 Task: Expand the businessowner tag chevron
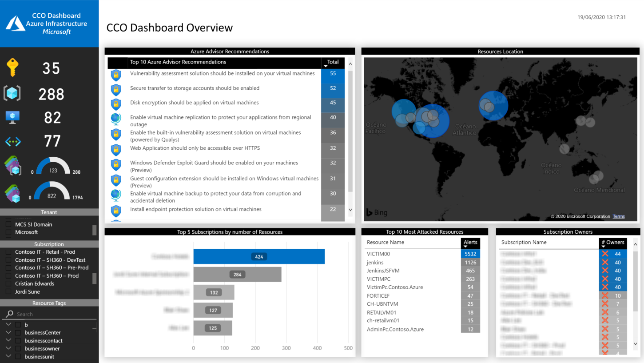8,348
